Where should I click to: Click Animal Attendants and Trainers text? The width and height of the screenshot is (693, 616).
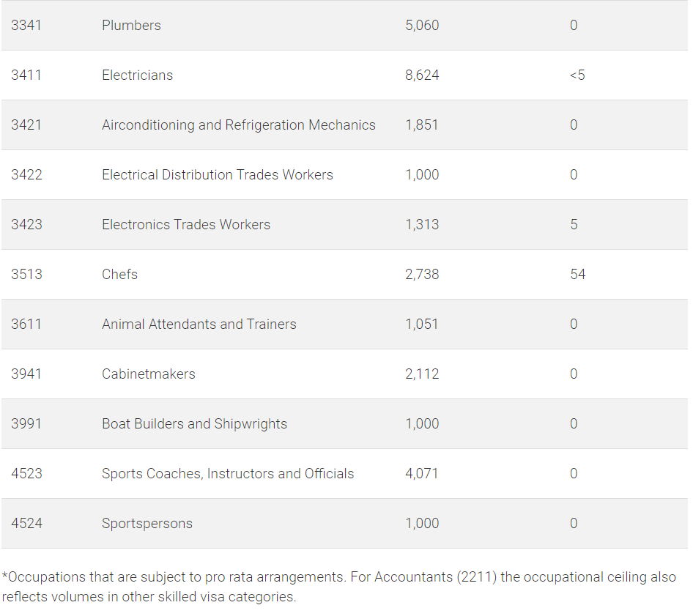[199, 324]
